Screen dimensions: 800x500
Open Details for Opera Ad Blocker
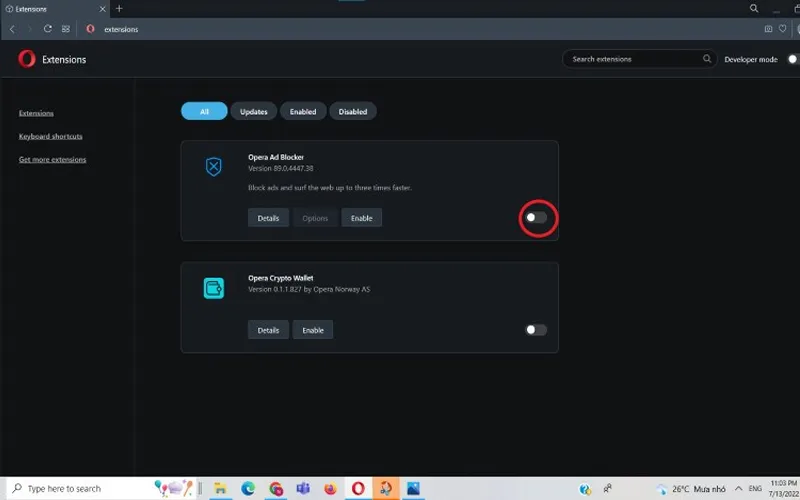tap(268, 218)
